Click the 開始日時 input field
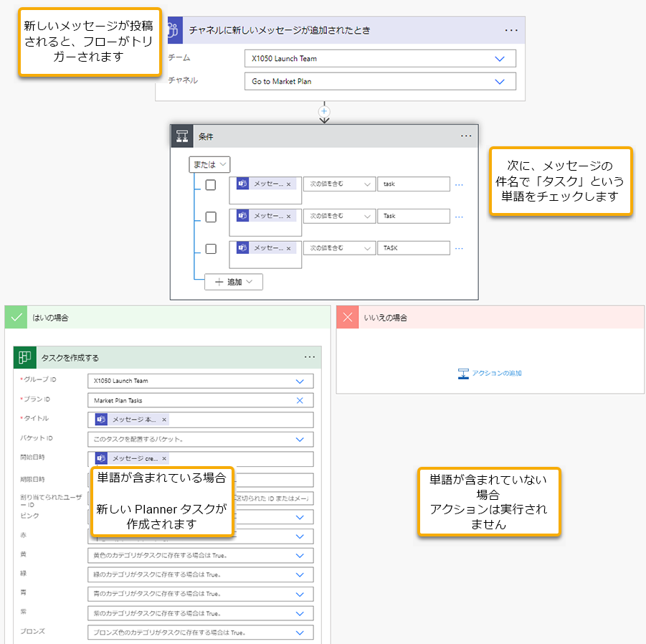646x644 pixels. tap(200, 458)
